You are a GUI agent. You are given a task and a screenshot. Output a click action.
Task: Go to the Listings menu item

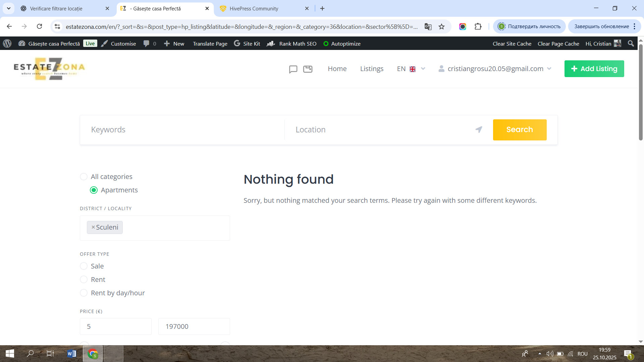372,69
